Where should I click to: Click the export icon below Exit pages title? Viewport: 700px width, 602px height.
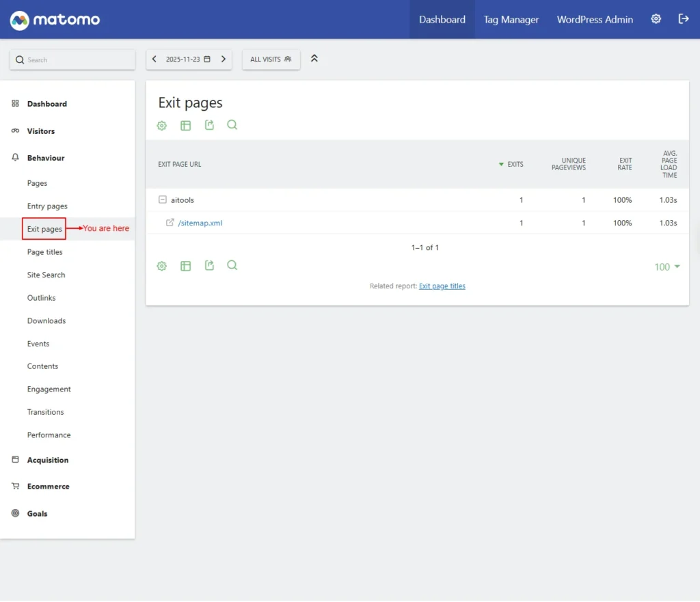[x=209, y=125]
